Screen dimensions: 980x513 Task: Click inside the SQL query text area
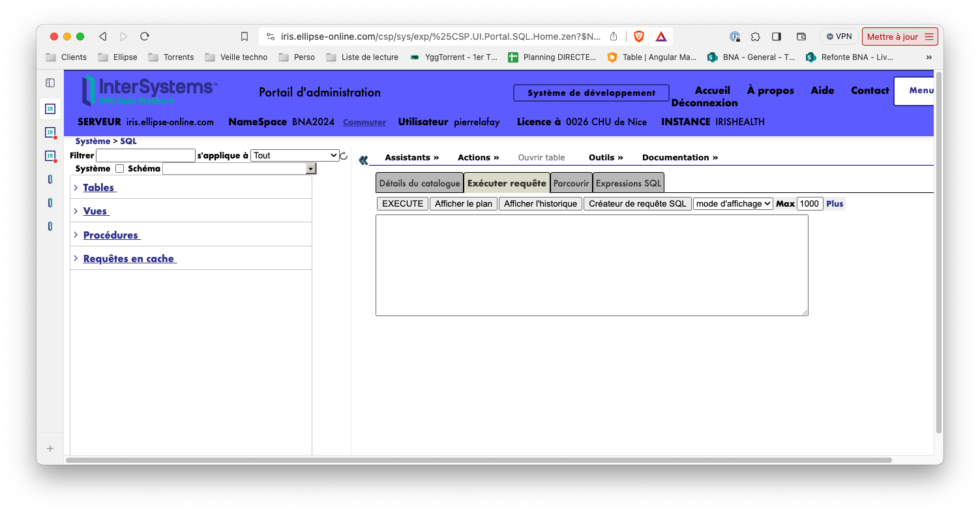coord(591,265)
